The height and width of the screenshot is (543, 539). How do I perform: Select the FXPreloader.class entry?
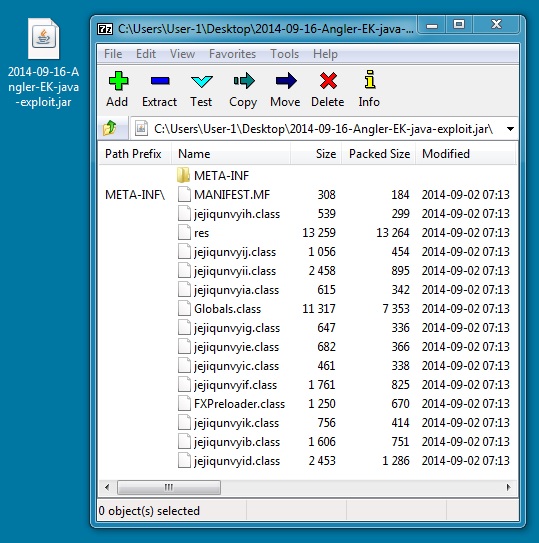pos(239,404)
